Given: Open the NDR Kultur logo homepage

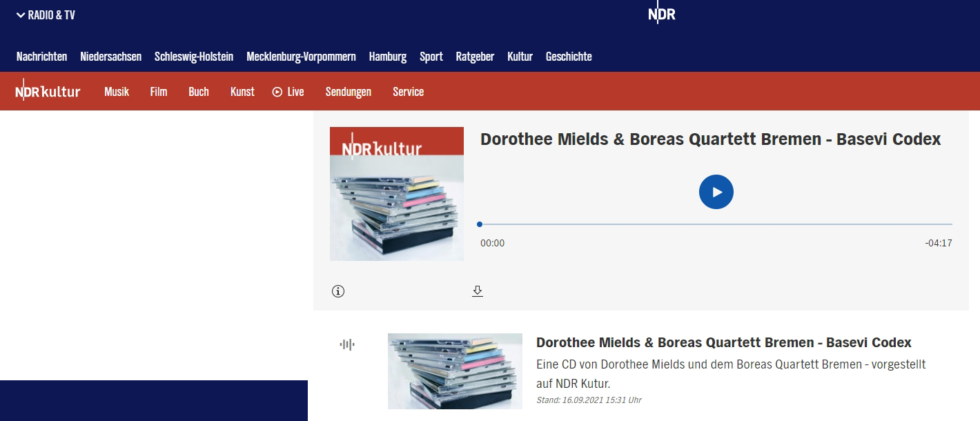Looking at the screenshot, I should [x=48, y=92].
